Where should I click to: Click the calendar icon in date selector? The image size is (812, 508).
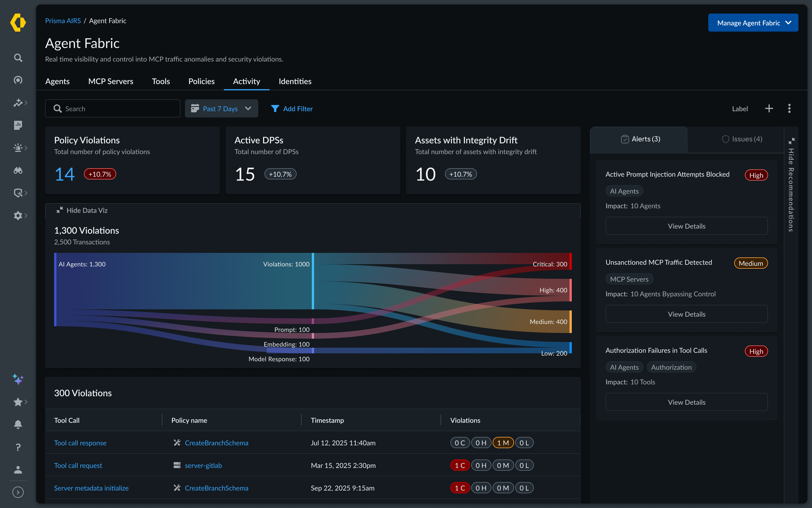pyautogui.click(x=195, y=108)
